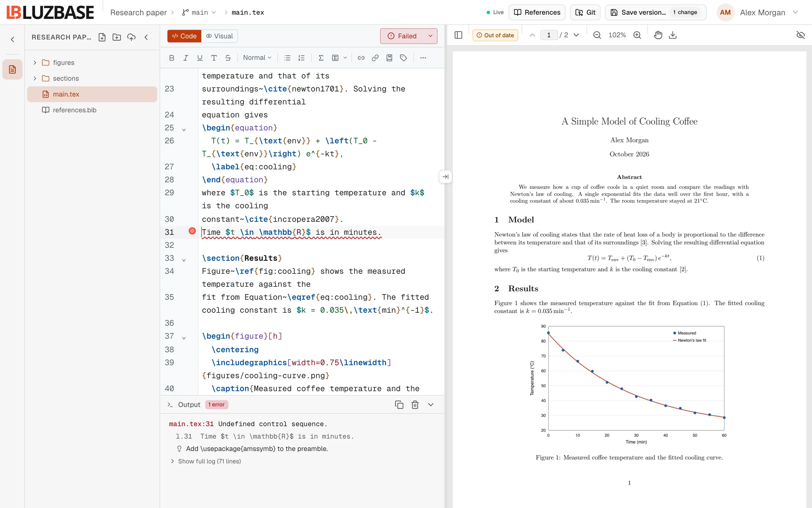Collapse the file tree panel

[x=146, y=37]
